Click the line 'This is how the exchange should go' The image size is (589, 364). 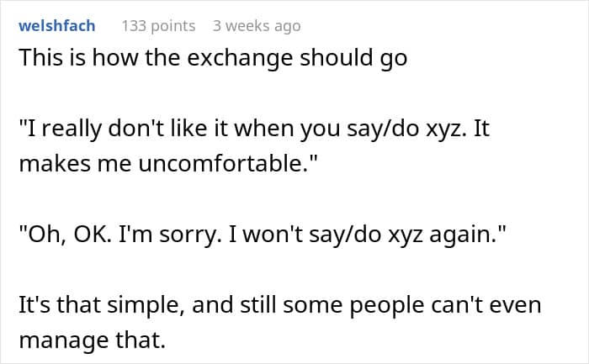(x=213, y=58)
